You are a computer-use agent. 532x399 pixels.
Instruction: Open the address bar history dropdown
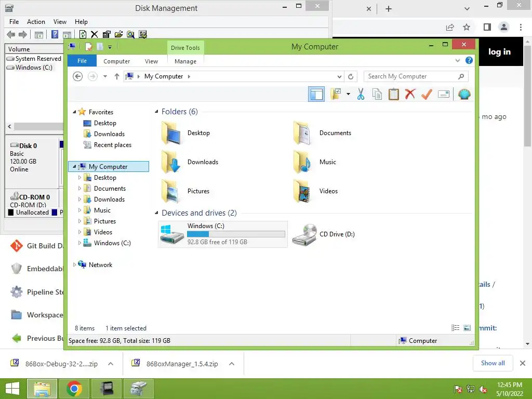pyautogui.click(x=339, y=77)
